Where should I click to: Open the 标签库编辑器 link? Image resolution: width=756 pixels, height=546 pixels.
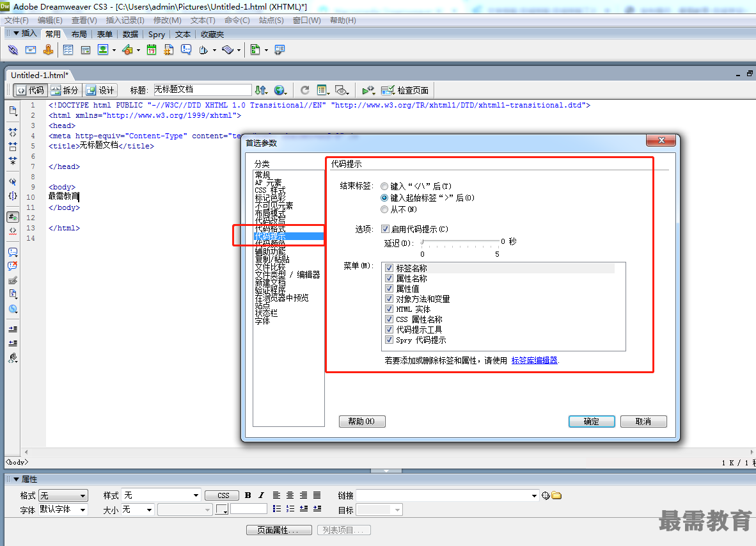tap(534, 360)
